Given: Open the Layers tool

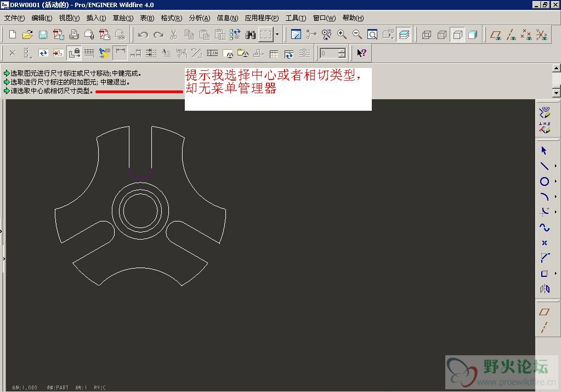Looking at the screenshot, I should (x=404, y=35).
